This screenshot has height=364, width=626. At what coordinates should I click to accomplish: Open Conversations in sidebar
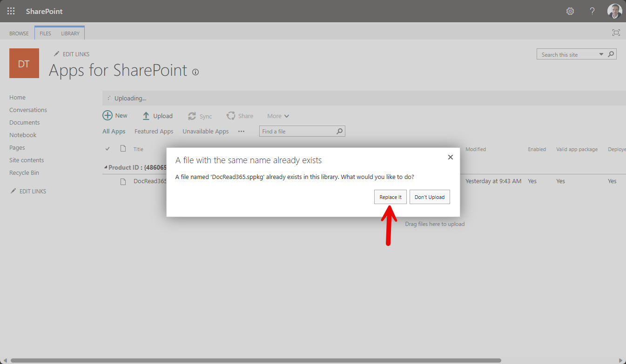click(x=28, y=110)
